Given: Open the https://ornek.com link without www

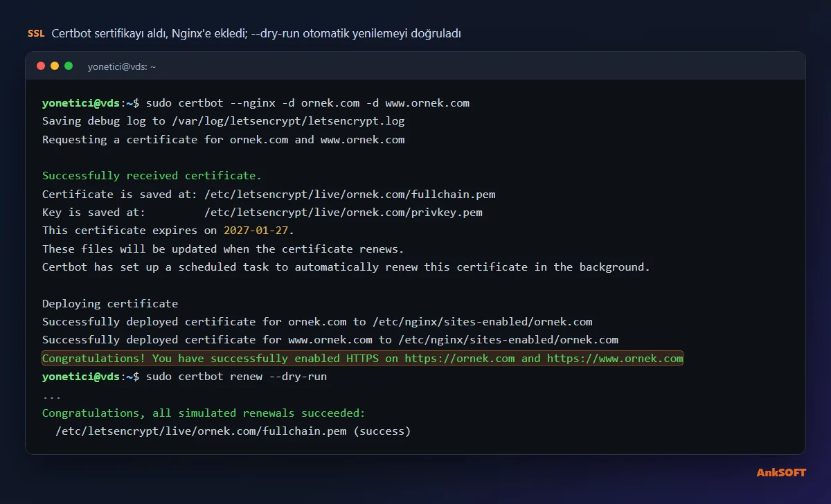Looking at the screenshot, I should coord(460,358).
